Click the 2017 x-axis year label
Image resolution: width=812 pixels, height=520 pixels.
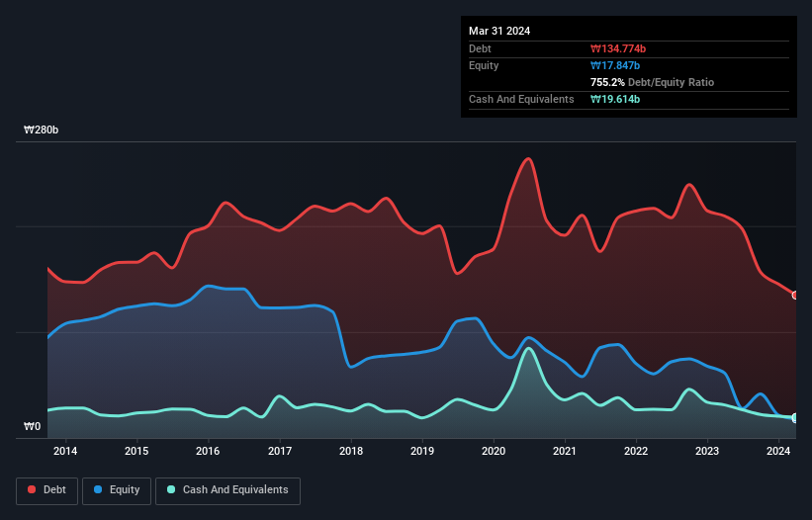[x=280, y=451]
